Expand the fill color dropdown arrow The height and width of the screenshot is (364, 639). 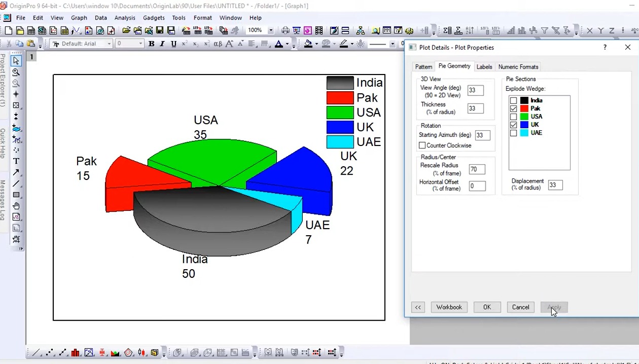317,44
